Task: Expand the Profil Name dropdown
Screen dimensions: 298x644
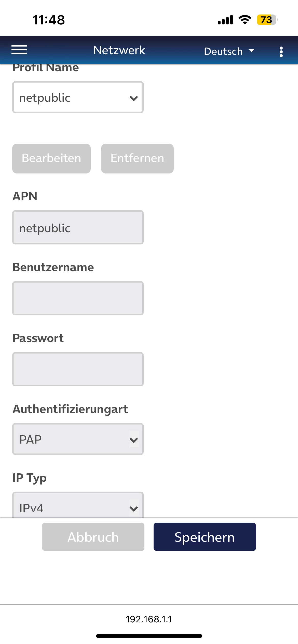Action: point(78,97)
